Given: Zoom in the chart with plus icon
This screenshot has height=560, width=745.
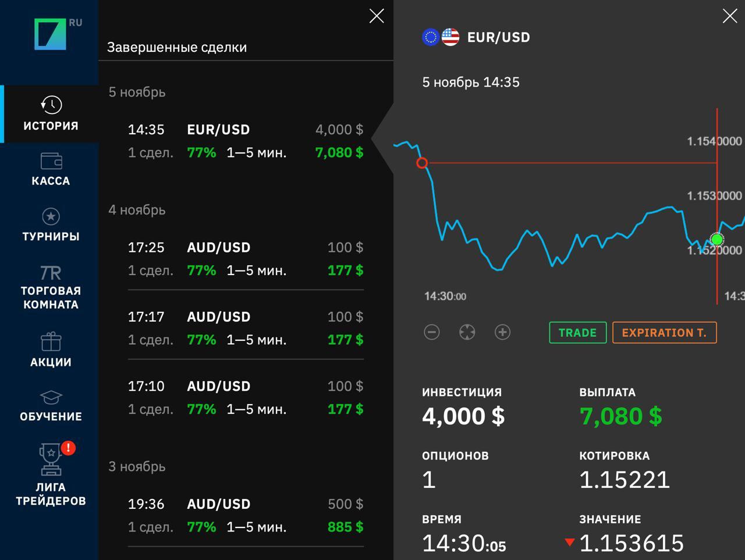Looking at the screenshot, I should [x=502, y=332].
